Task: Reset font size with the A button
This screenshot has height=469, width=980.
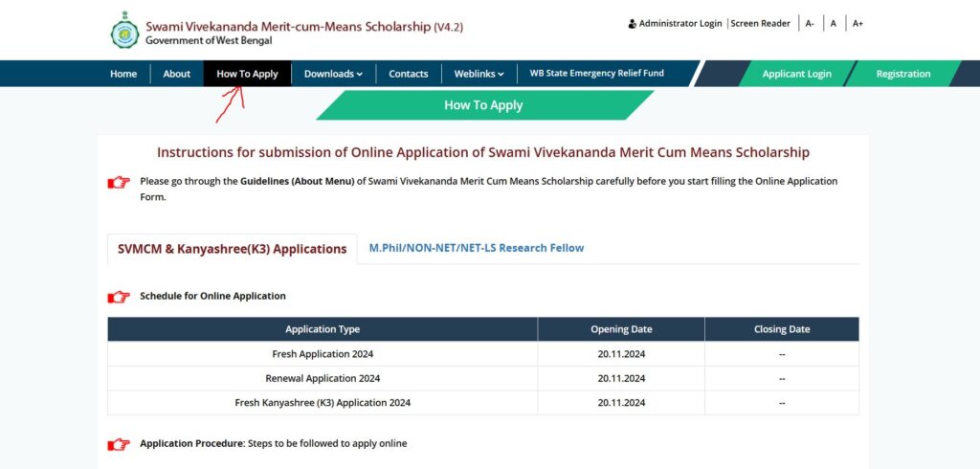Action: coord(834,24)
